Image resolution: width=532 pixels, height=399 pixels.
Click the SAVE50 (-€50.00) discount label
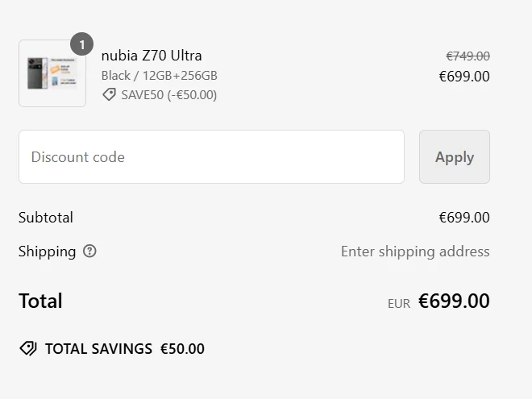tap(169, 95)
